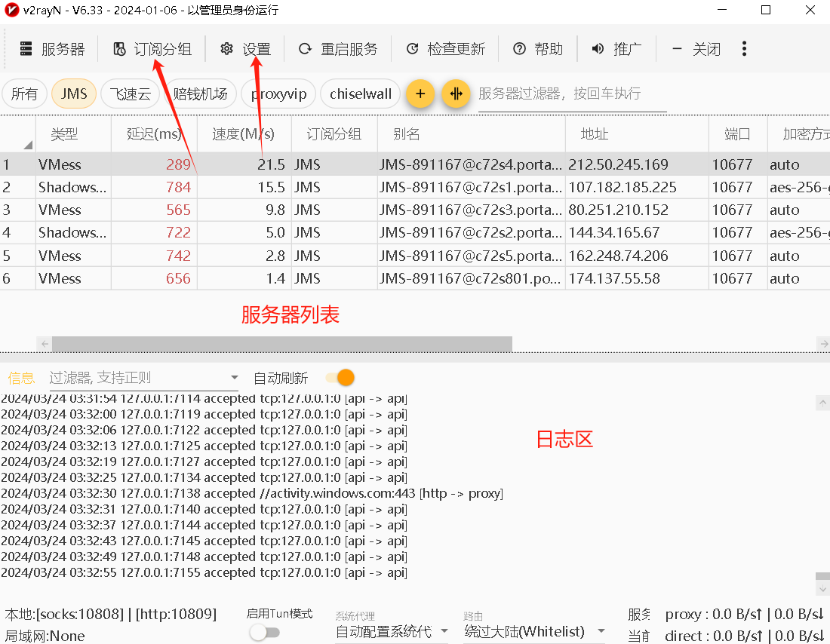Click 检查更新 to check for updates
Image resolution: width=830 pixels, height=644 pixels.
(x=446, y=49)
